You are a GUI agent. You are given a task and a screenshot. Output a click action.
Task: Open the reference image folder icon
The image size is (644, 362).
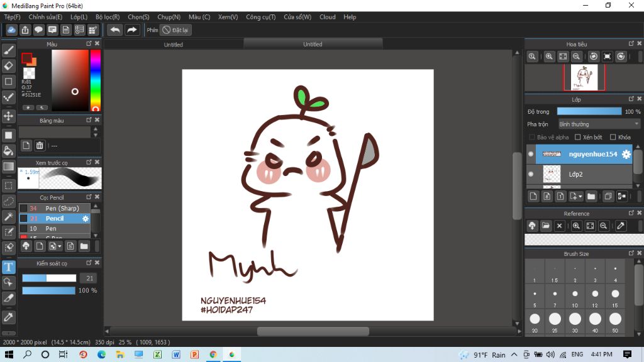point(546,226)
